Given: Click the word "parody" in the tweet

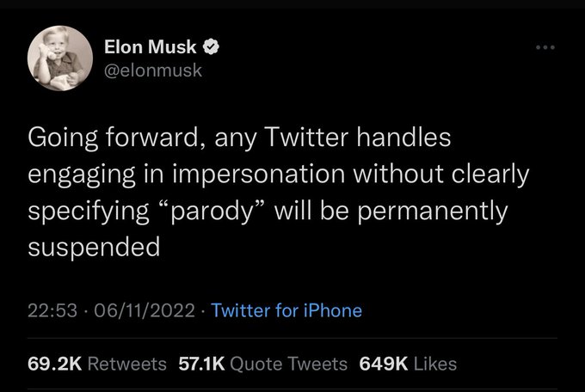Looking at the screenshot, I should [212, 211].
